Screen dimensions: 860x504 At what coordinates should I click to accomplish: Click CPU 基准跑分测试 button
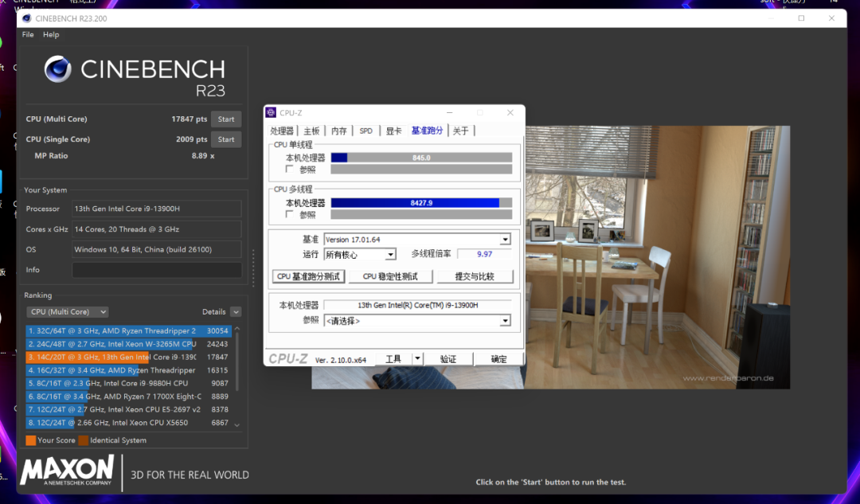(x=308, y=276)
